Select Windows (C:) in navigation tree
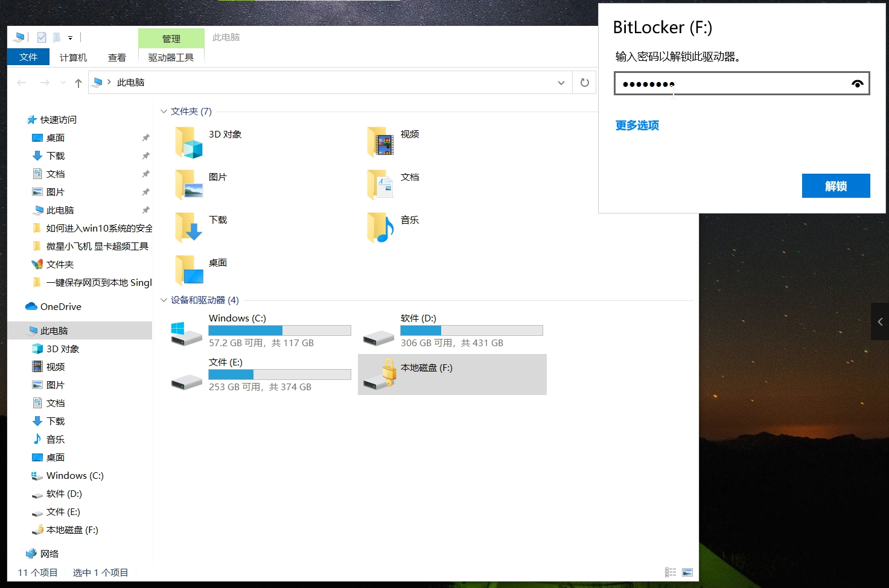889x588 pixels. [x=68, y=475]
